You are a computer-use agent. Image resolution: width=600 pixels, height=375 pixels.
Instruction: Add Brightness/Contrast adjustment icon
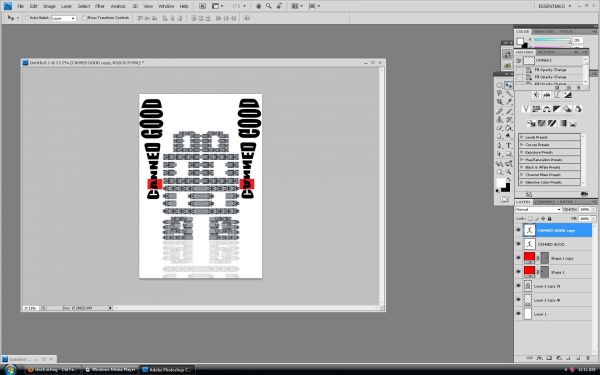536,95
